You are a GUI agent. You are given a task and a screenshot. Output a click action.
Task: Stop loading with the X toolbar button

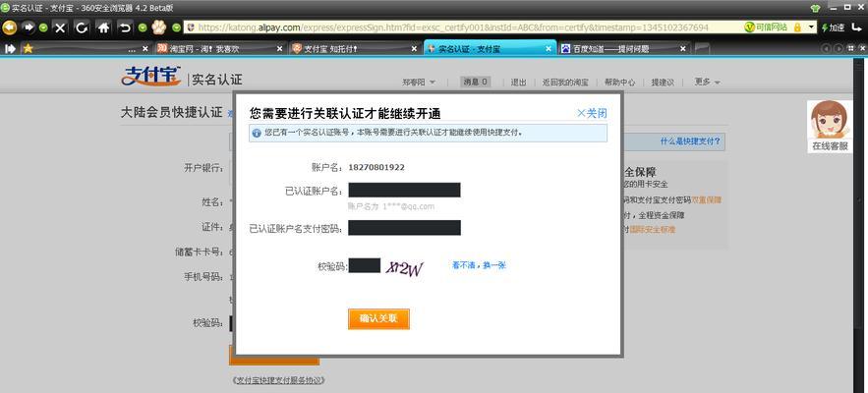[x=60, y=28]
